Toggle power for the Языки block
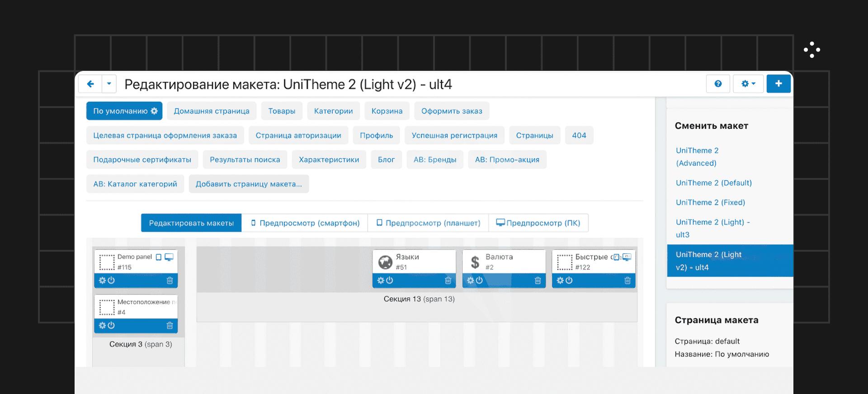The width and height of the screenshot is (868, 394). pyautogui.click(x=390, y=281)
